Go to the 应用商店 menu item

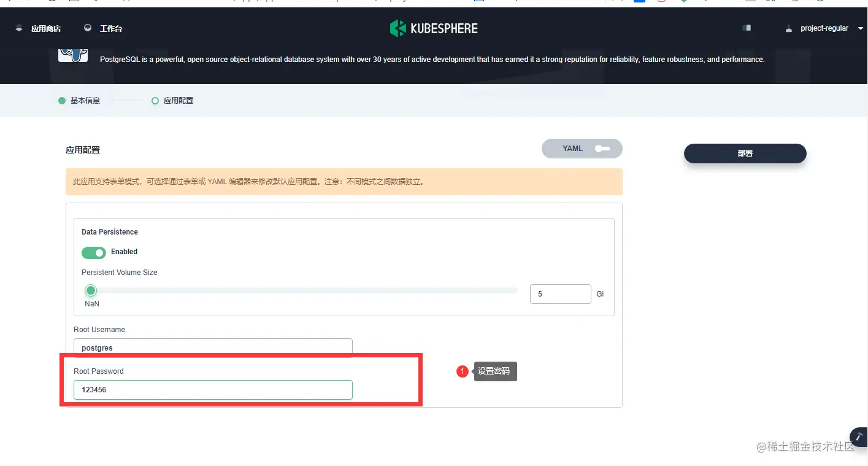46,28
